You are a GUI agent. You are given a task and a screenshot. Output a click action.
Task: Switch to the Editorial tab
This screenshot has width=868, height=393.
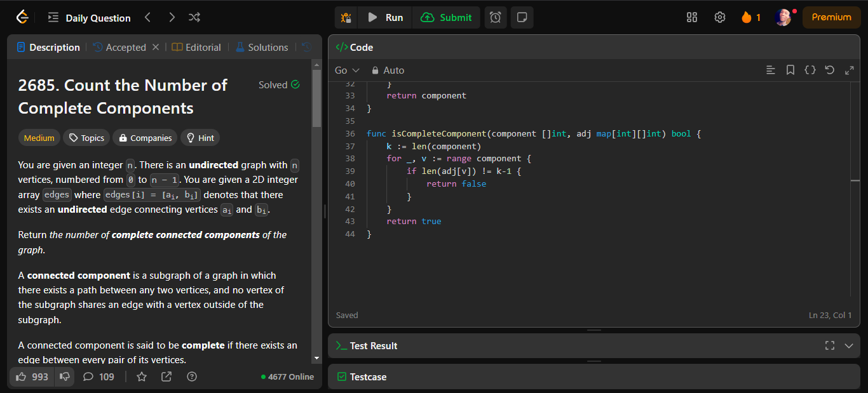(x=196, y=48)
